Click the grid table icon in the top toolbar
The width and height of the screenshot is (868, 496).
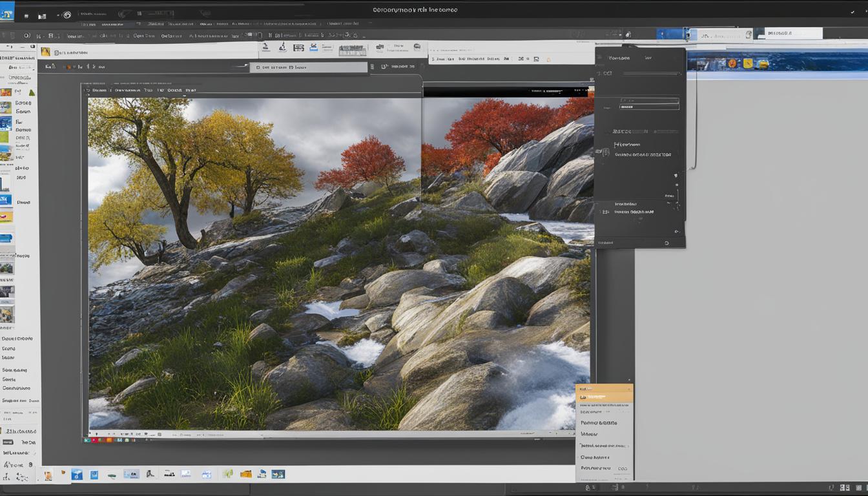[x=298, y=47]
